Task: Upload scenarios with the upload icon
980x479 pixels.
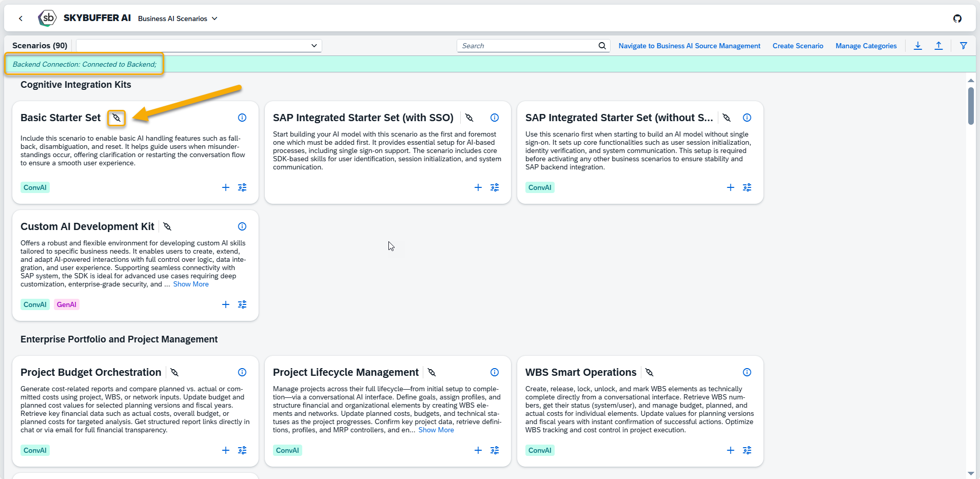Action: pos(938,46)
